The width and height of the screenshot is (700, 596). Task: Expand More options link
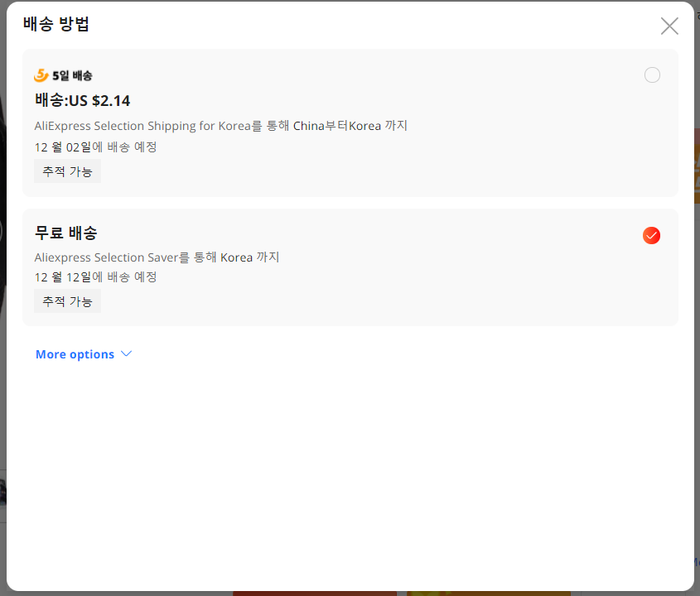84,354
